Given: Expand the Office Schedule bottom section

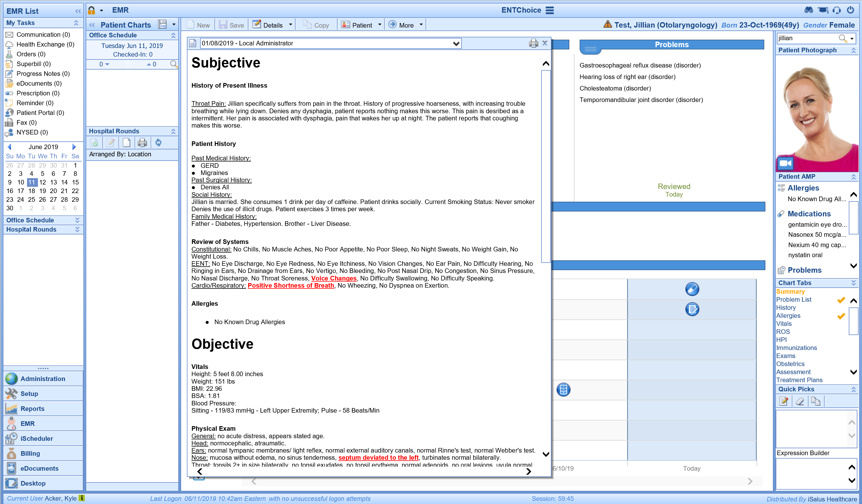Looking at the screenshot, I should coord(77,220).
